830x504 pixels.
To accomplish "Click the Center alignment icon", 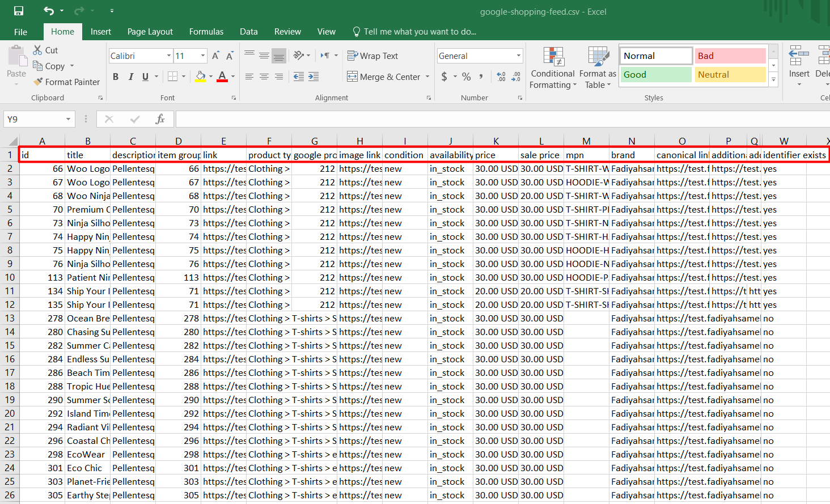I will point(264,77).
